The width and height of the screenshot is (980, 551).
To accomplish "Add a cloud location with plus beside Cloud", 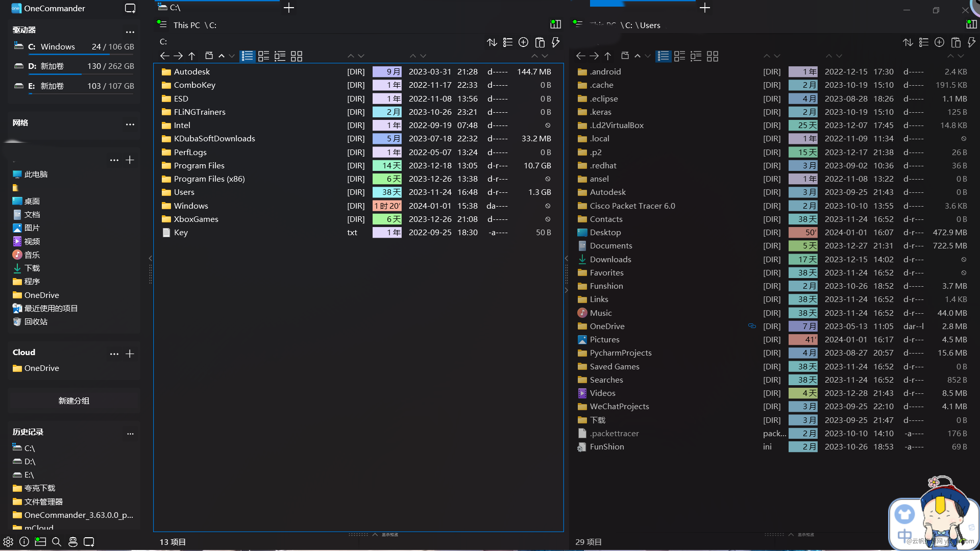I will point(130,354).
